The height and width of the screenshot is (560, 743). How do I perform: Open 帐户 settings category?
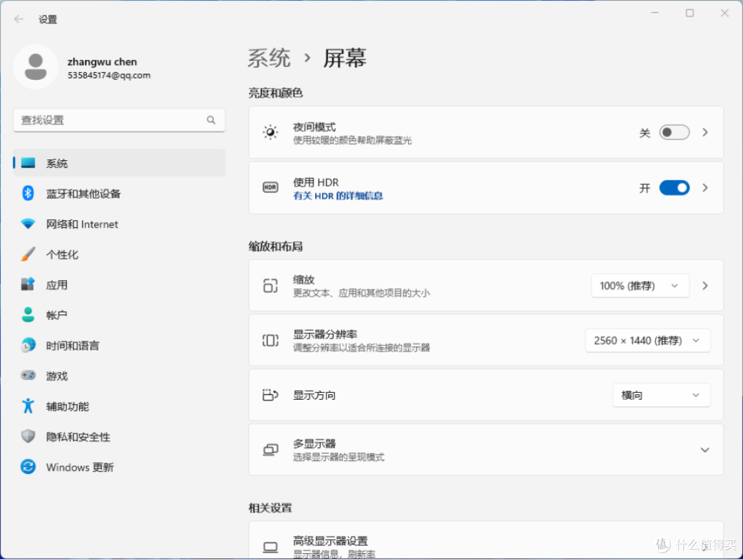(120, 314)
